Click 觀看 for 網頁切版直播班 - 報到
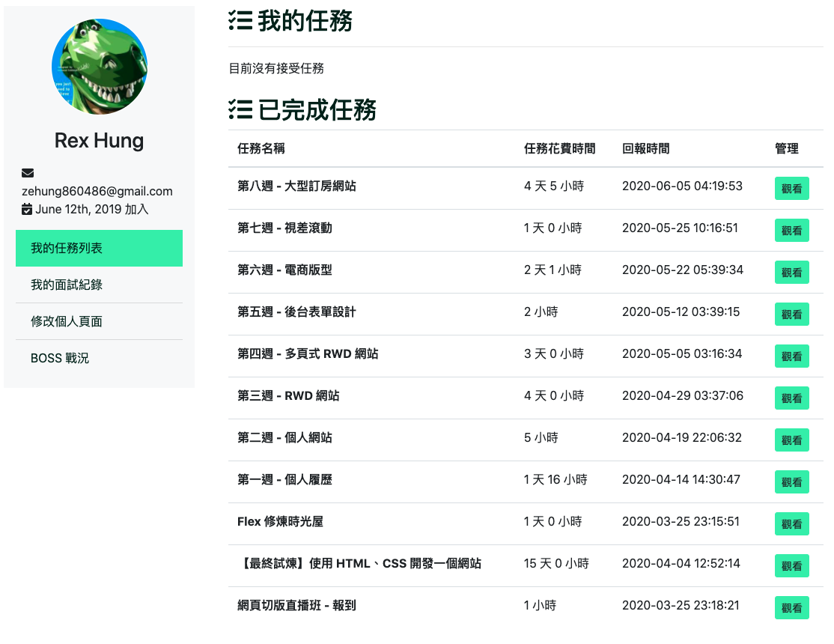This screenshot has height=644, width=834. pos(791,607)
